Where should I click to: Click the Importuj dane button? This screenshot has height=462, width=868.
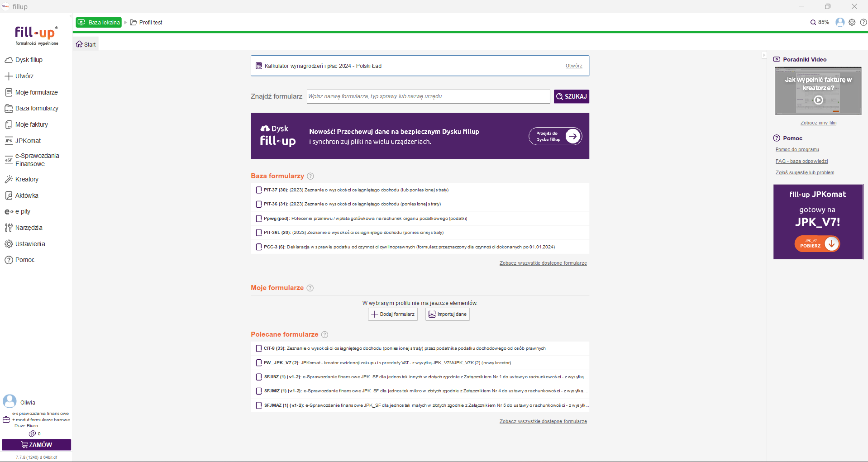pyautogui.click(x=447, y=314)
